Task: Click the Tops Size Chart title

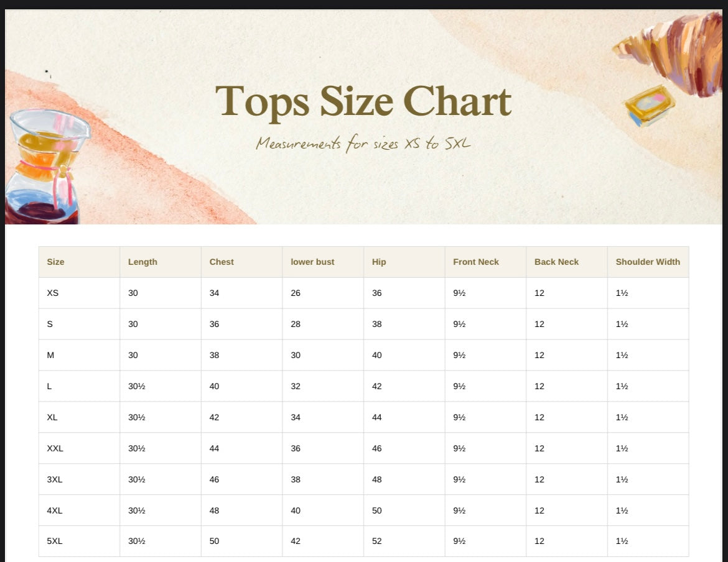Action: point(363,101)
